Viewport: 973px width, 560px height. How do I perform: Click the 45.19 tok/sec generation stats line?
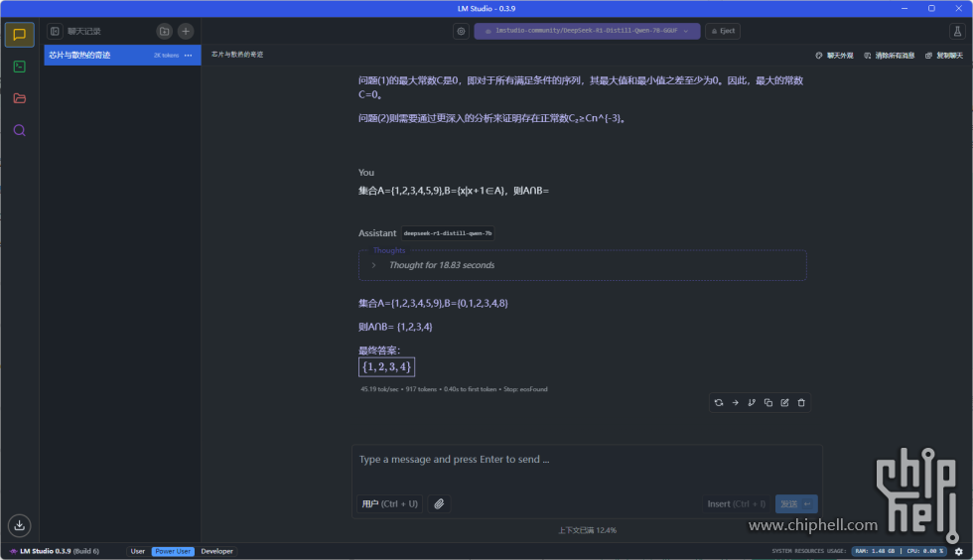[x=455, y=389]
